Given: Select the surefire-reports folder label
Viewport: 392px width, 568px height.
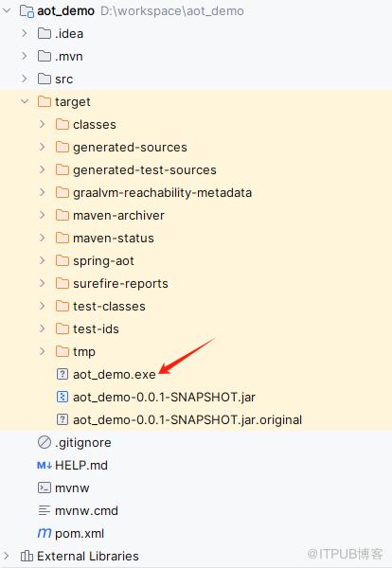Looking at the screenshot, I should [120, 284].
